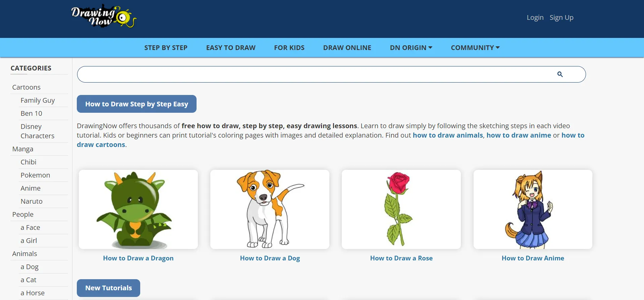Open the dog drawing thumbnail
Viewport: 644px width, 300px height.
coord(270,209)
